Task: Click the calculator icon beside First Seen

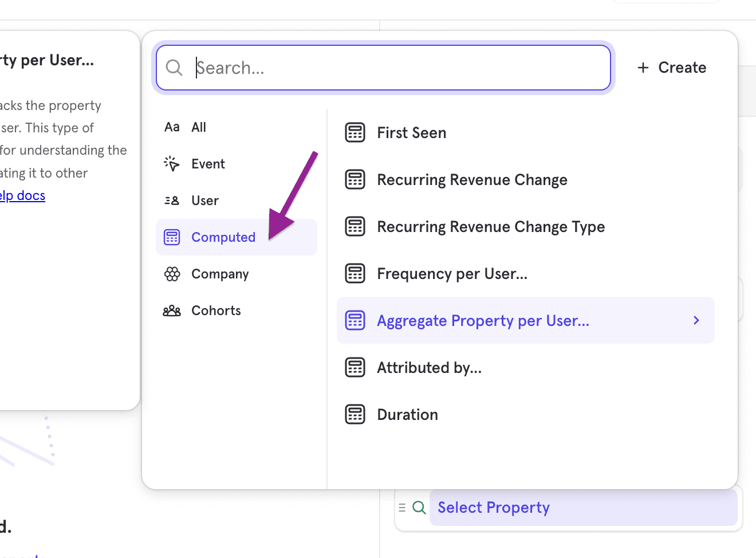Action: 355,133
